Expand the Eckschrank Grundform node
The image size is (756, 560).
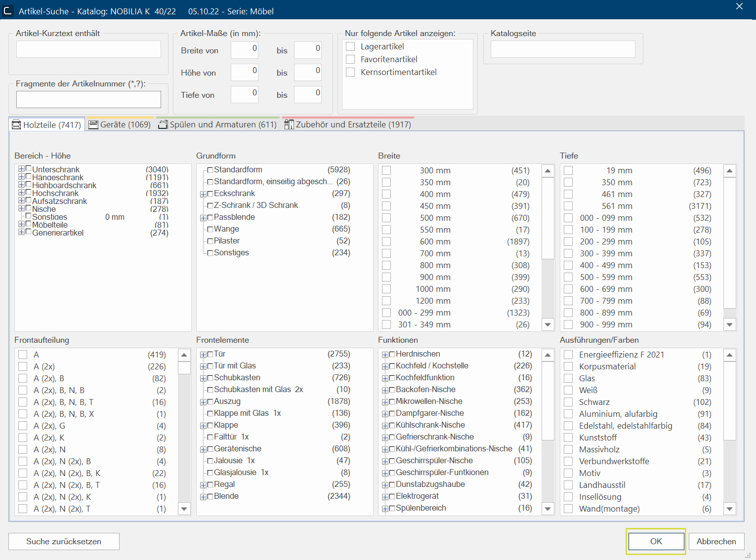click(203, 194)
